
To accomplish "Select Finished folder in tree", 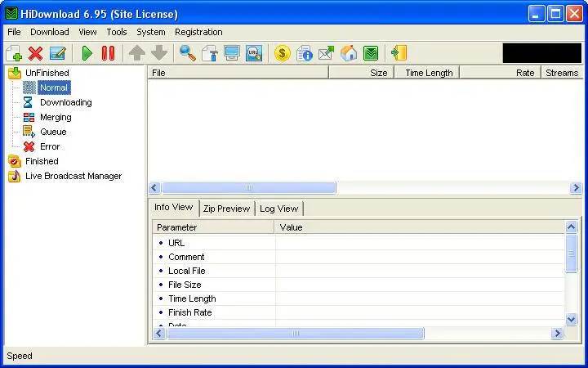I will [42, 161].
